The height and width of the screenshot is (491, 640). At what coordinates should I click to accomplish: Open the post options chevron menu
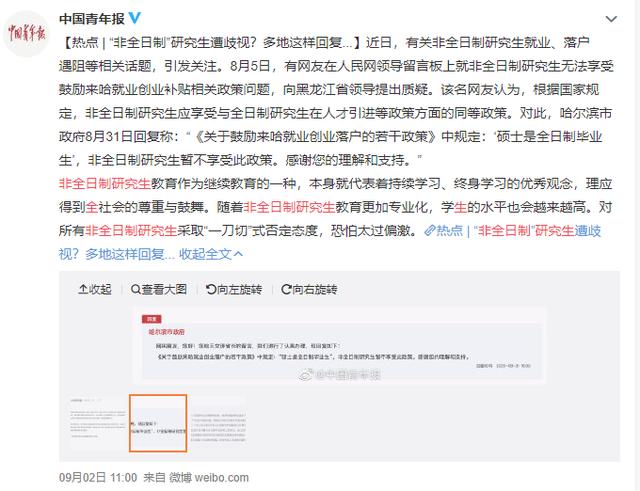pos(611,19)
